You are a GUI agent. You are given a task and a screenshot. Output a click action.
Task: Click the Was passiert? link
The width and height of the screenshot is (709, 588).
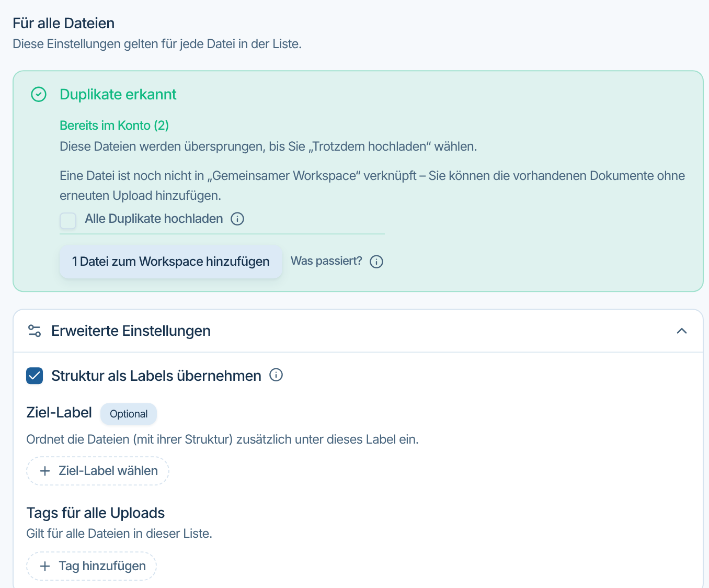pyautogui.click(x=326, y=261)
